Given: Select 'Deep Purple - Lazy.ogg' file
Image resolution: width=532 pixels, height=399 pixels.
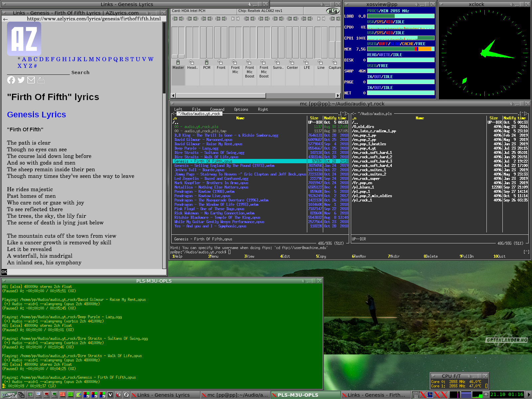Looking at the screenshot, I should pyautogui.click(x=239, y=148).
